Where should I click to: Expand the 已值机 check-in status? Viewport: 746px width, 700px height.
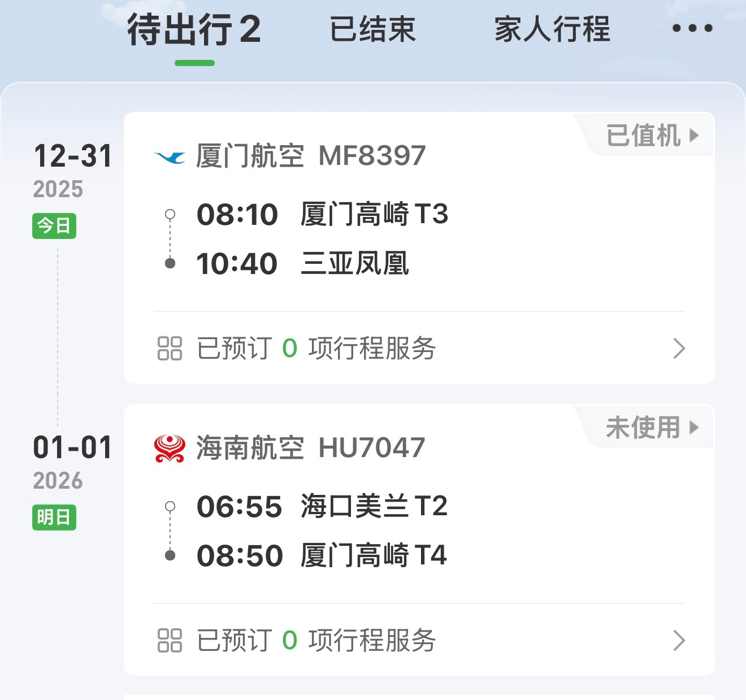coord(643,136)
